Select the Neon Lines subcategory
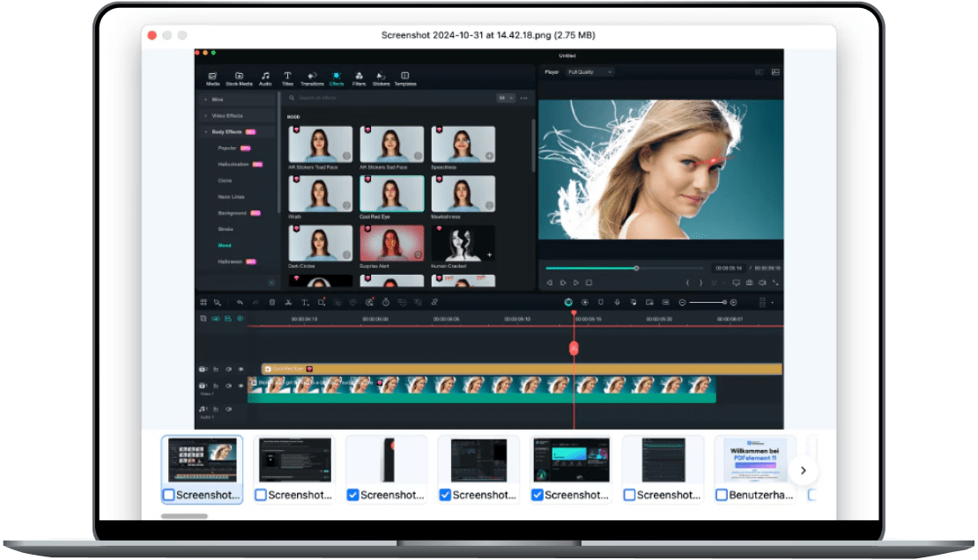This screenshot has height=560, width=978. click(x=231, y=196)
